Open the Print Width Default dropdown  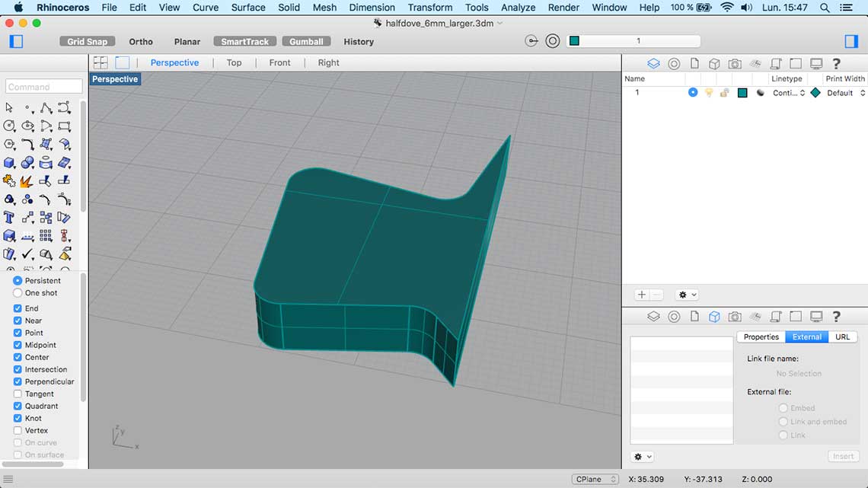(x=845, y=93)
